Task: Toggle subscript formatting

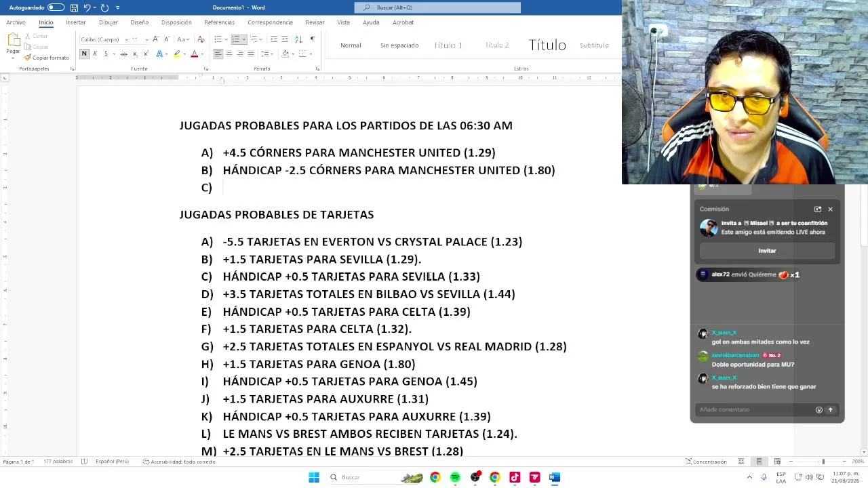Action: click(135, 54)
